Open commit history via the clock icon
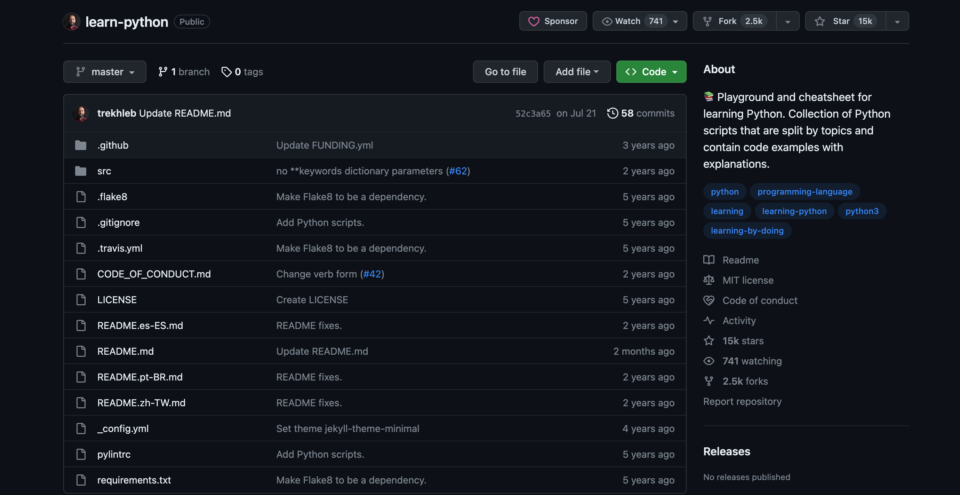 pos(612,113)
